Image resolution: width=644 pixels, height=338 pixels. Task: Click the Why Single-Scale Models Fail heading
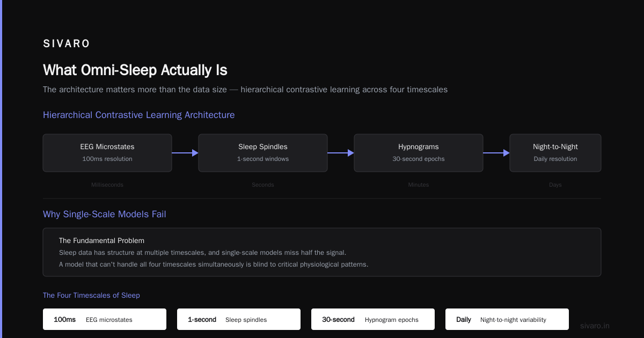[105, 214]
